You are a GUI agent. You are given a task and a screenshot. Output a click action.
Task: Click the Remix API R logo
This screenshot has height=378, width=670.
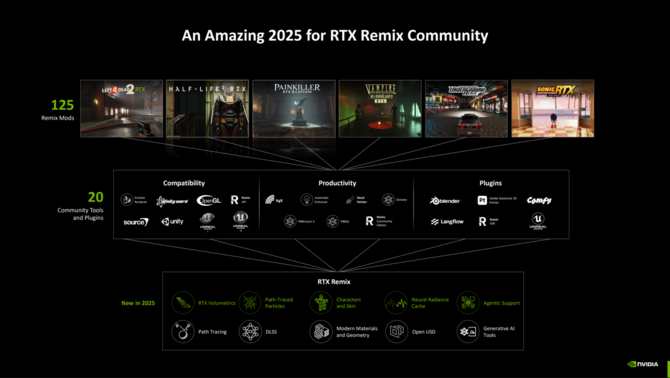(235, 199)
